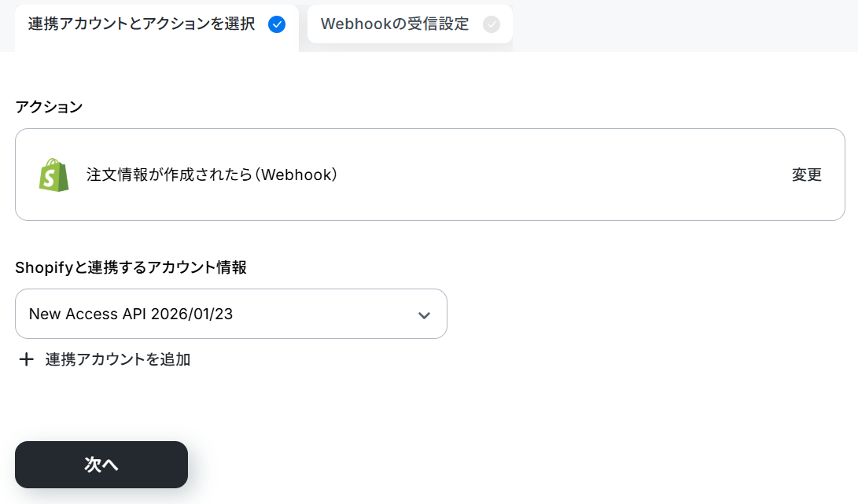Click the Shopifyと連携するアカウント情報 label

pyautogui.click(x=131, y=267)
